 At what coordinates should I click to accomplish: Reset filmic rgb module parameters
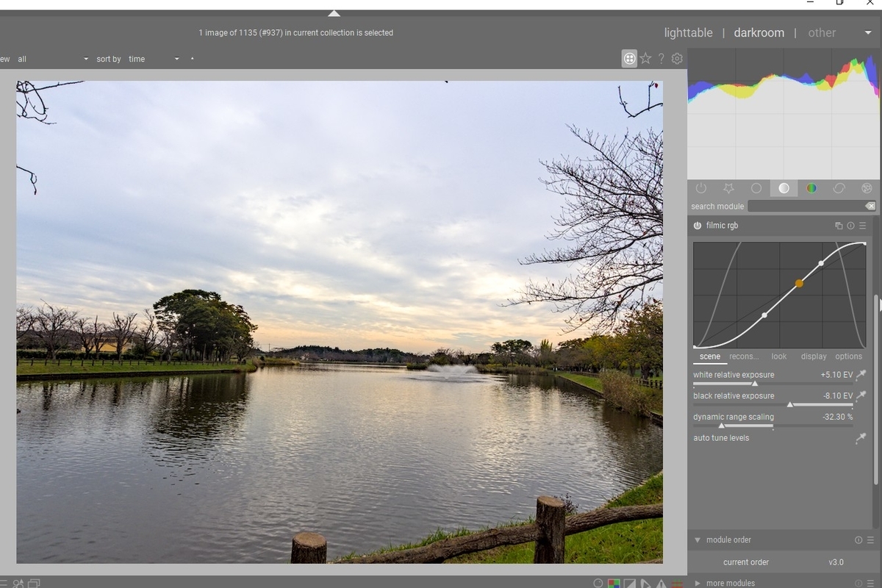point(850,226)
